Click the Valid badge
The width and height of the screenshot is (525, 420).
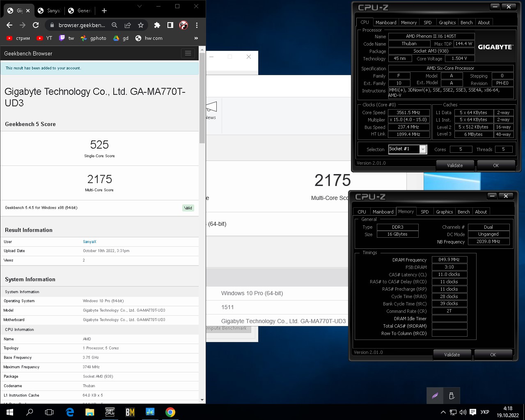(188, 208)
